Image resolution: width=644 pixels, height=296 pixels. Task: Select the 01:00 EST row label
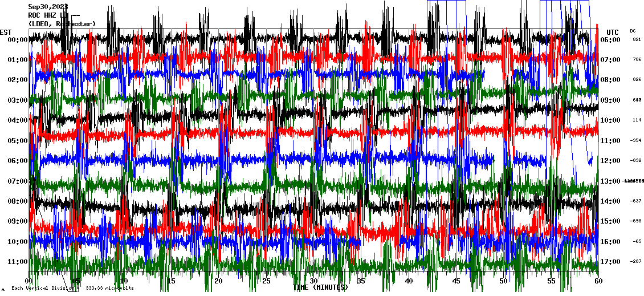tap(18, 60)
